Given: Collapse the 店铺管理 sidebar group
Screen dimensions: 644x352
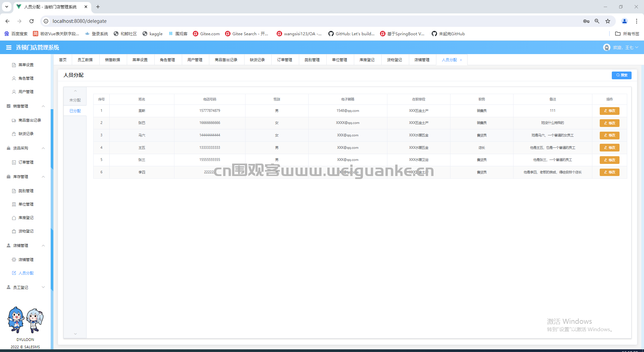Looking at the screenshot, I should click(25, 246).
